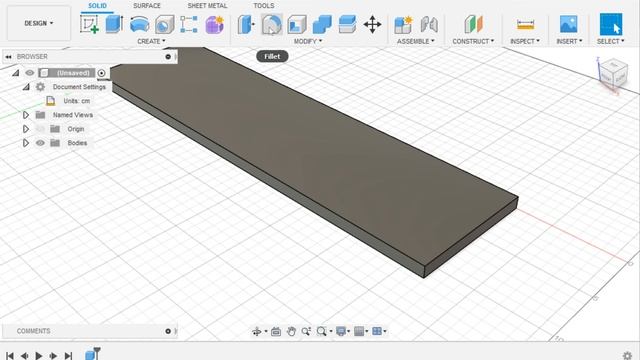This screenshot has width=640, height=360.
Task: Step timeline forward one feature
Action: coord(53,356)
